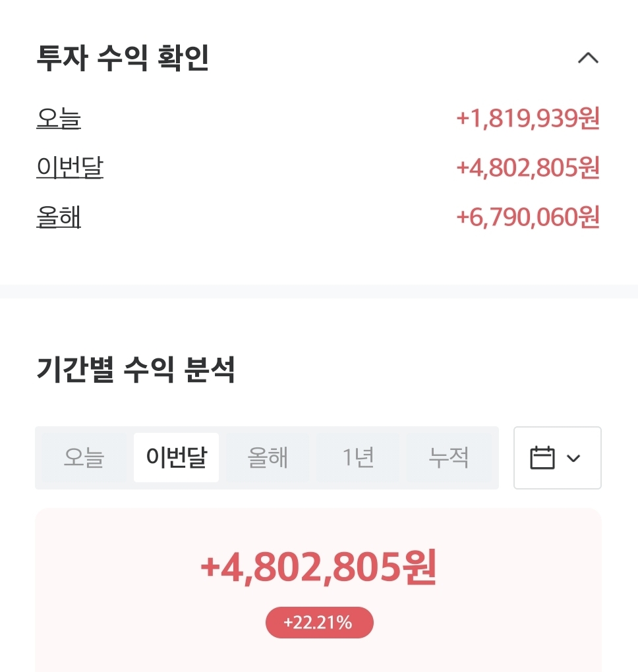638x672 pixels.
Task: Click the calendar icon
Action: coord(542,458)
